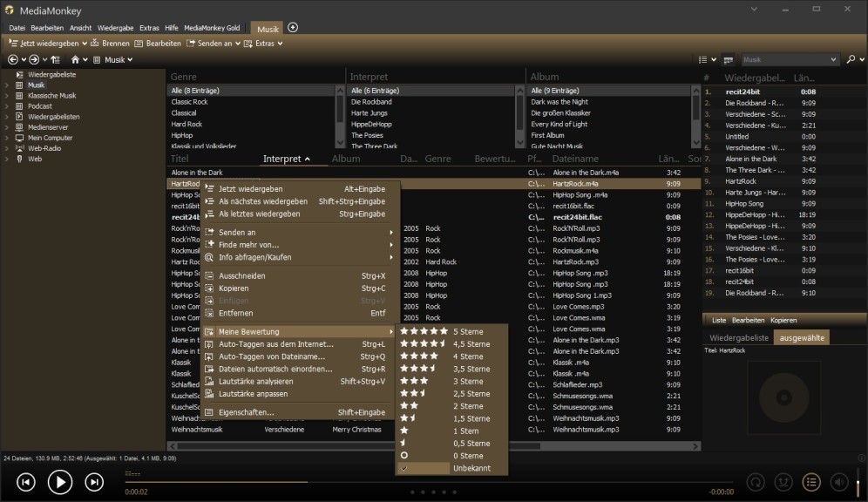Skip to the previous track
868x502 pixels.
(x=26, y=482)
